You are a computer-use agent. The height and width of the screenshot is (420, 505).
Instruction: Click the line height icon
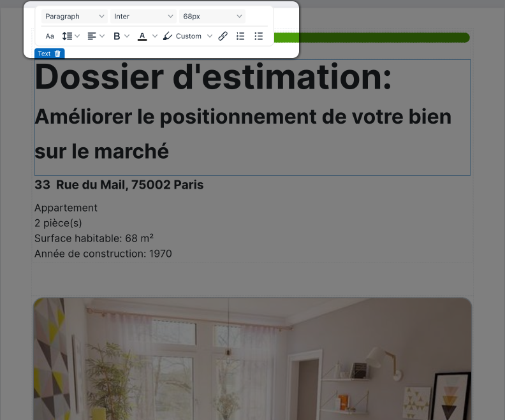[x=67, y=36]
